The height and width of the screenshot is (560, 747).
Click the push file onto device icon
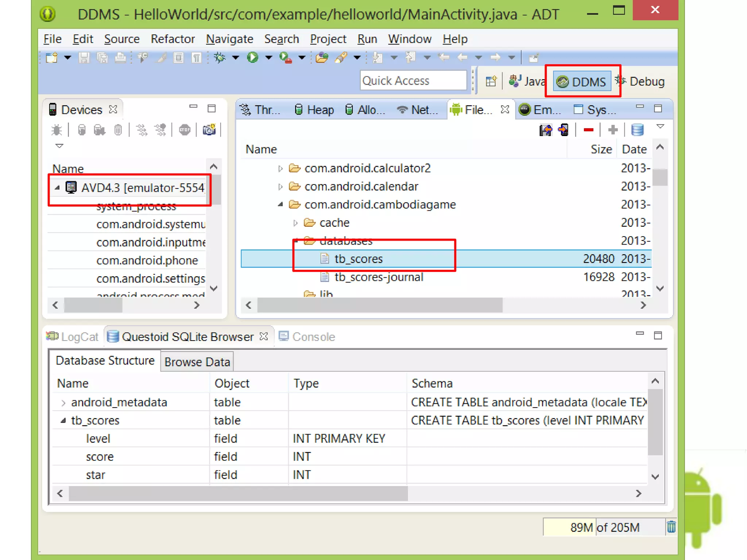[564, 130]
